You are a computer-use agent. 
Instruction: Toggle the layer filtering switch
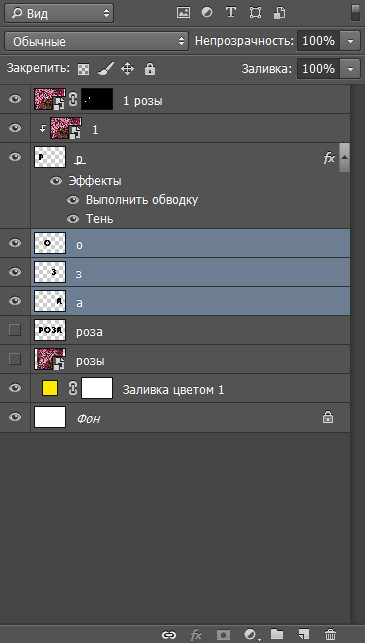(355, 12)
